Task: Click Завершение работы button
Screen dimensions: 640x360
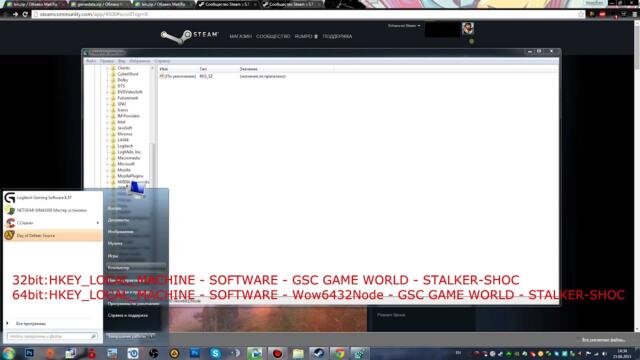Action: tap(127, 336)
